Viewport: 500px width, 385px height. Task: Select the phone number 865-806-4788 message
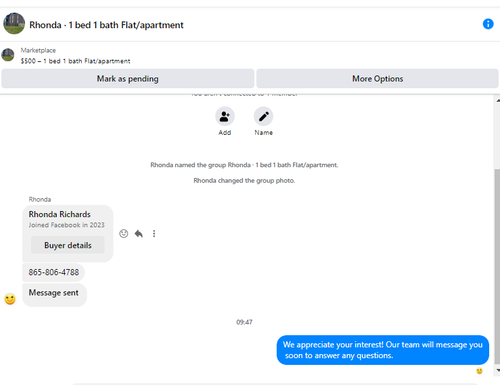point(54,272)
